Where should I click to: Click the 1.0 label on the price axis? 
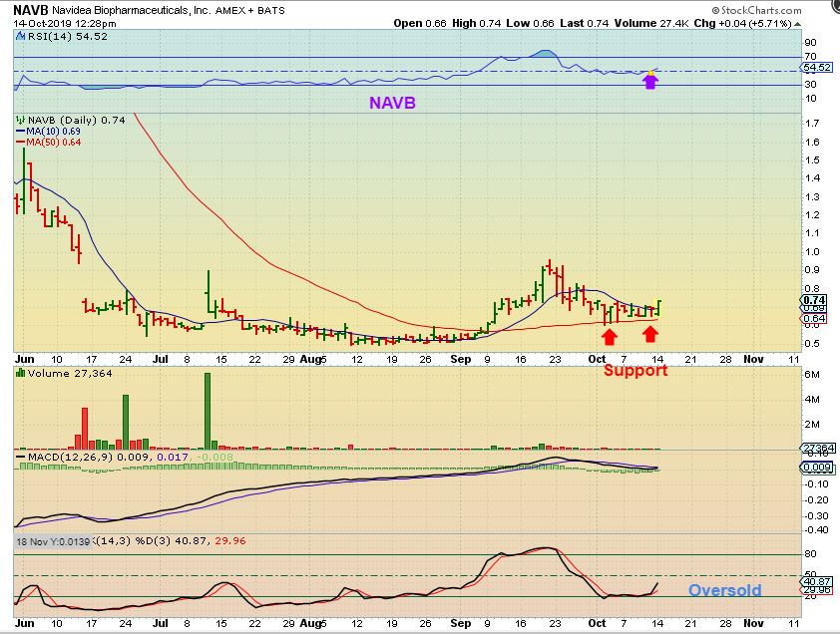pos(812,252)
